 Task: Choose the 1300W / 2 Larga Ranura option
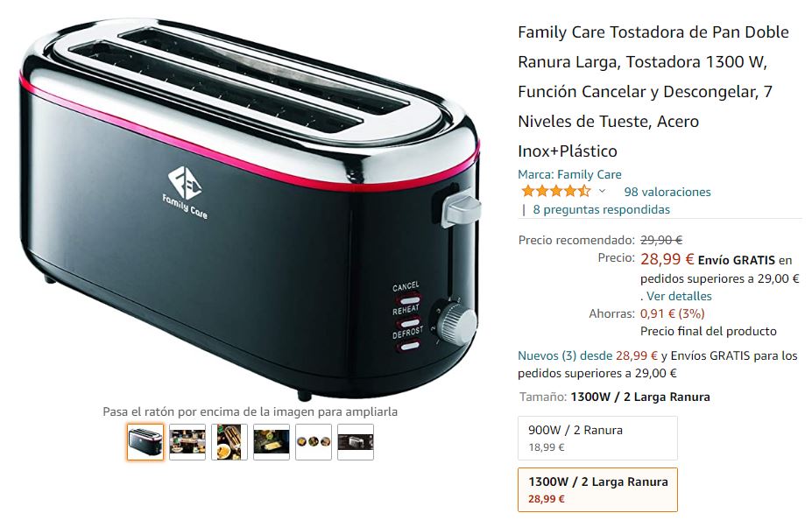pos(597,489)
